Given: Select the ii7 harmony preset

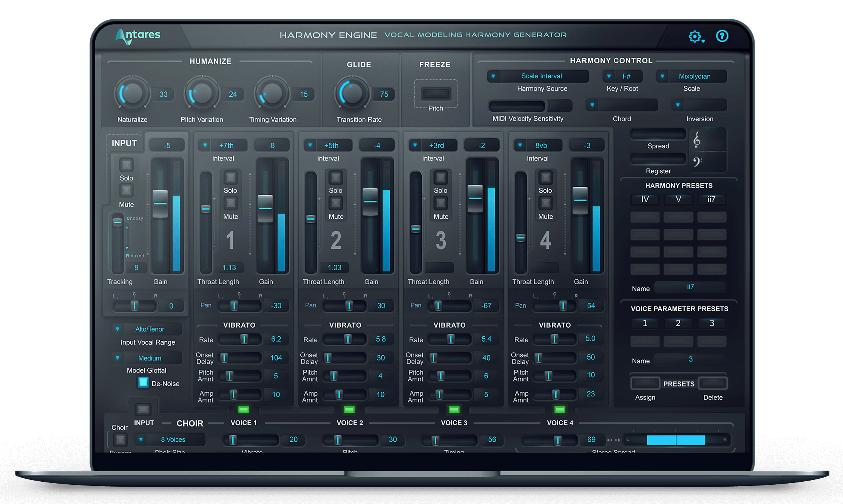Looking at the screenshot, I should tap(712, 199).
